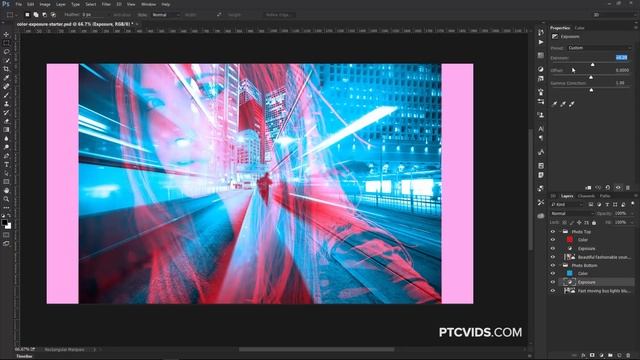Select the Lasso tool

coord(6,52)
